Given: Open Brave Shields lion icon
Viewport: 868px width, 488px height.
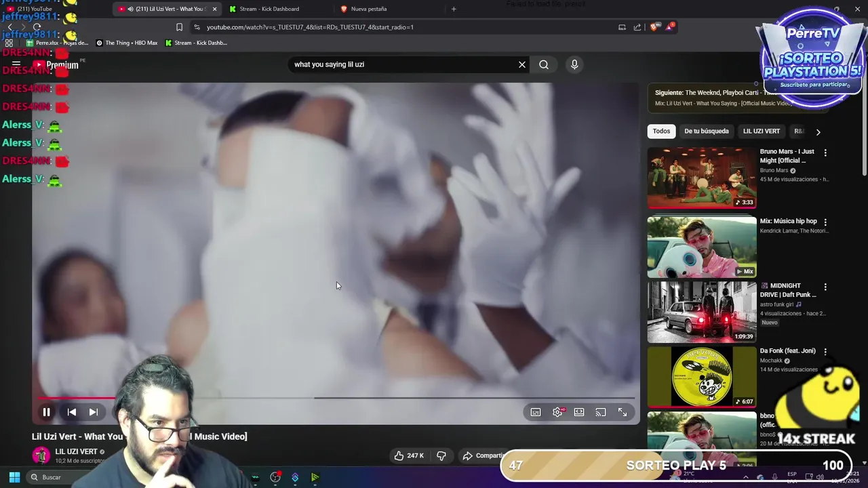Looking at the screenshot, I should tap(654, 27).
